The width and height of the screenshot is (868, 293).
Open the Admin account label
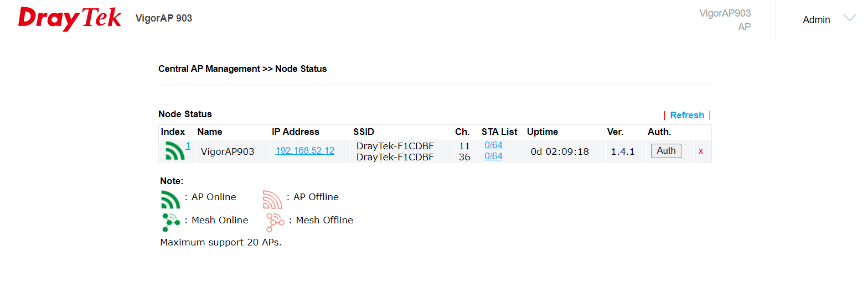click(x=816, y=20)
